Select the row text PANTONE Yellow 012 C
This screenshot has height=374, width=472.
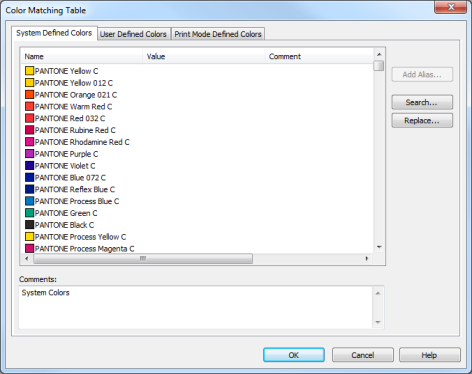[x=74, y=83]
